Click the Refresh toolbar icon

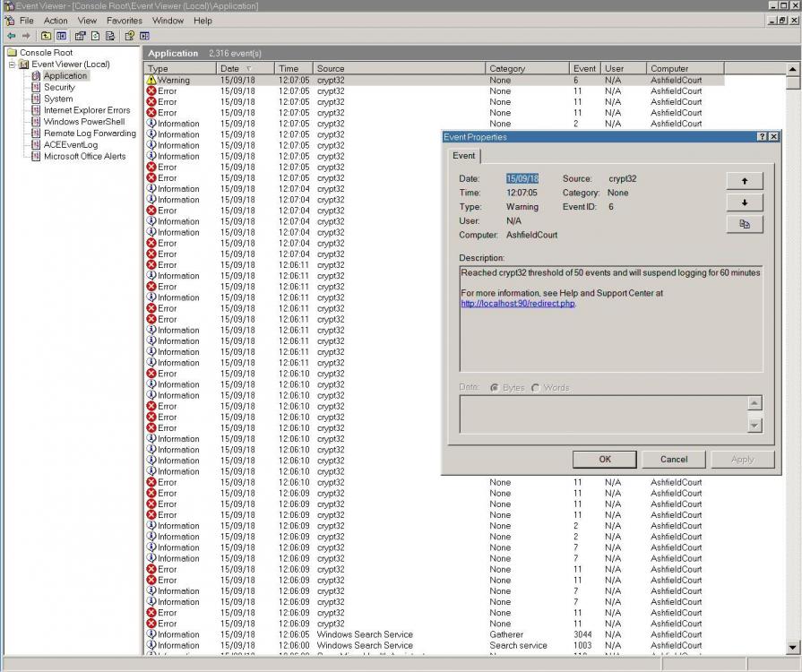pyautogui.click(x=95, y=36)
